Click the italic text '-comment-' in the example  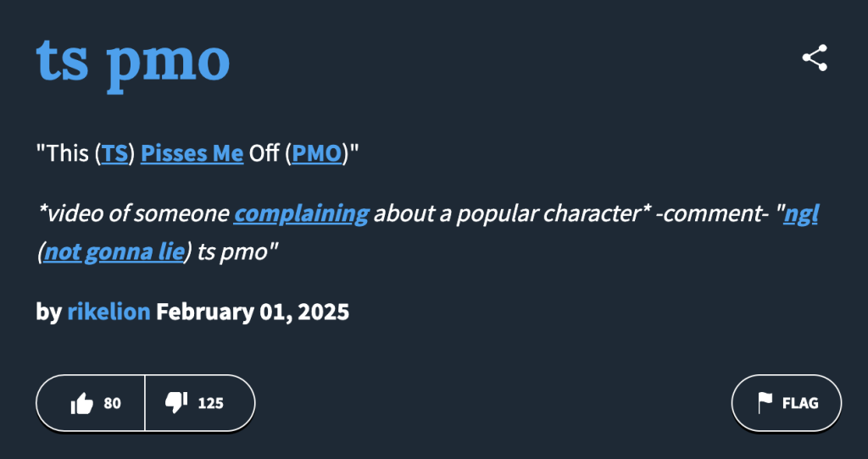click(712, 213)
